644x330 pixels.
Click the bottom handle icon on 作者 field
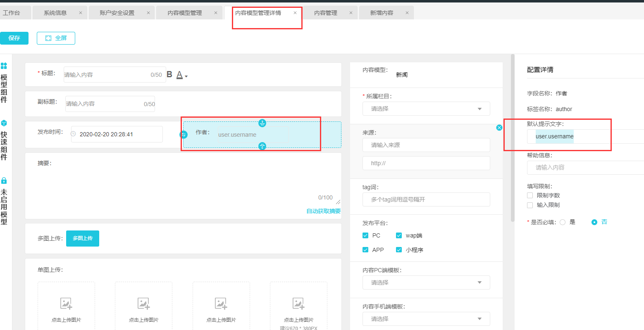[262, 146]
